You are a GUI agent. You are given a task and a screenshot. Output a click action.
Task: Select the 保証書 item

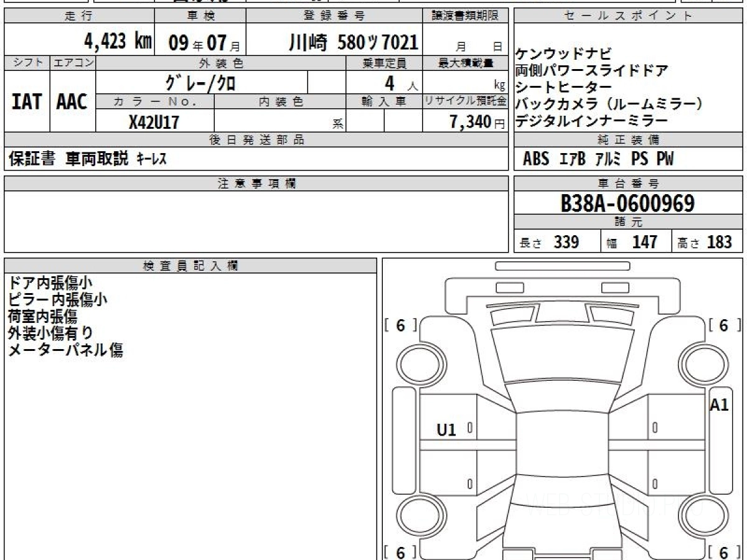pos(32,159)
